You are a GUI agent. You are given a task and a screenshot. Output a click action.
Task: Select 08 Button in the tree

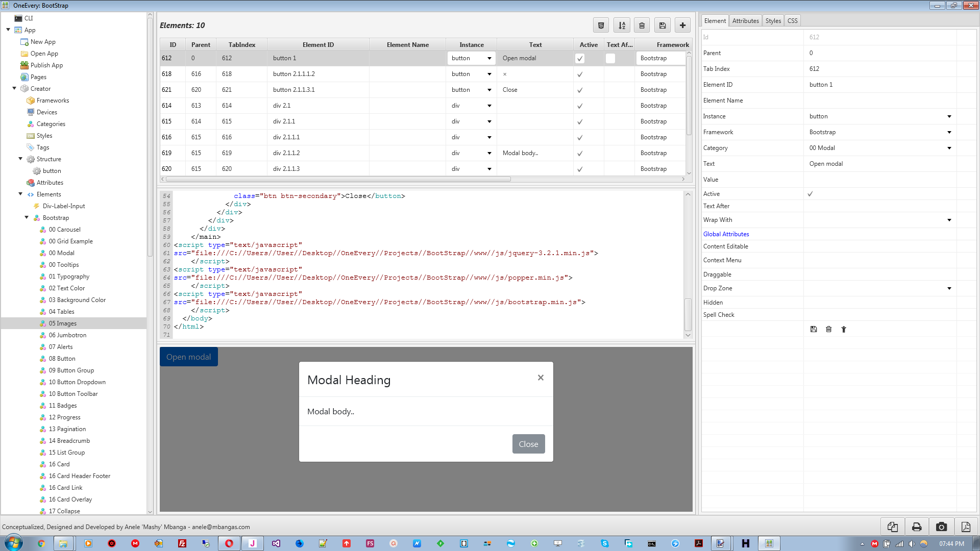coord(62,359)
